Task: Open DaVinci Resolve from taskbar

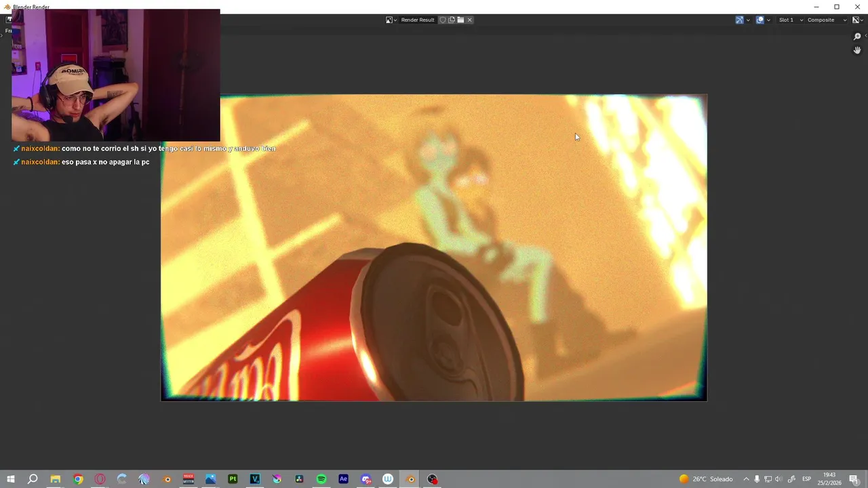Action: (x=299, y=479)
